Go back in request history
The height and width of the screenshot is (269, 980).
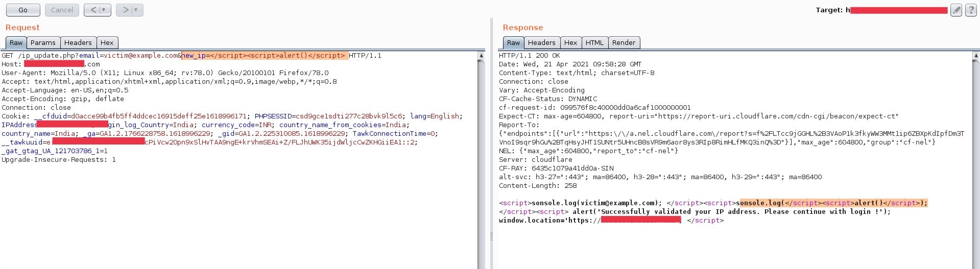pos(93,10)
